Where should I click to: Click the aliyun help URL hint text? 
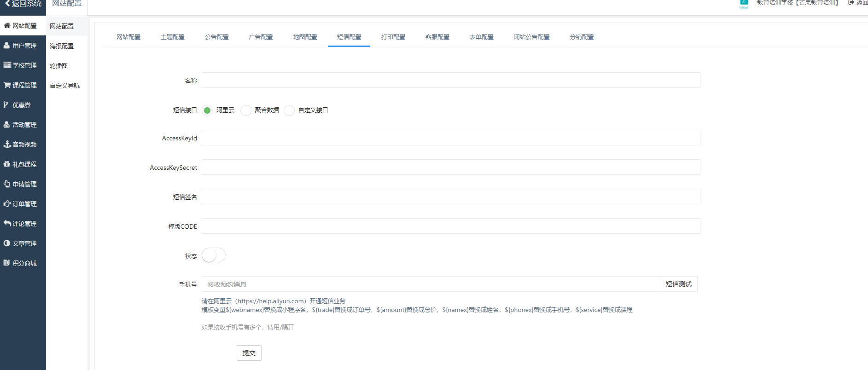pos(274,301)
